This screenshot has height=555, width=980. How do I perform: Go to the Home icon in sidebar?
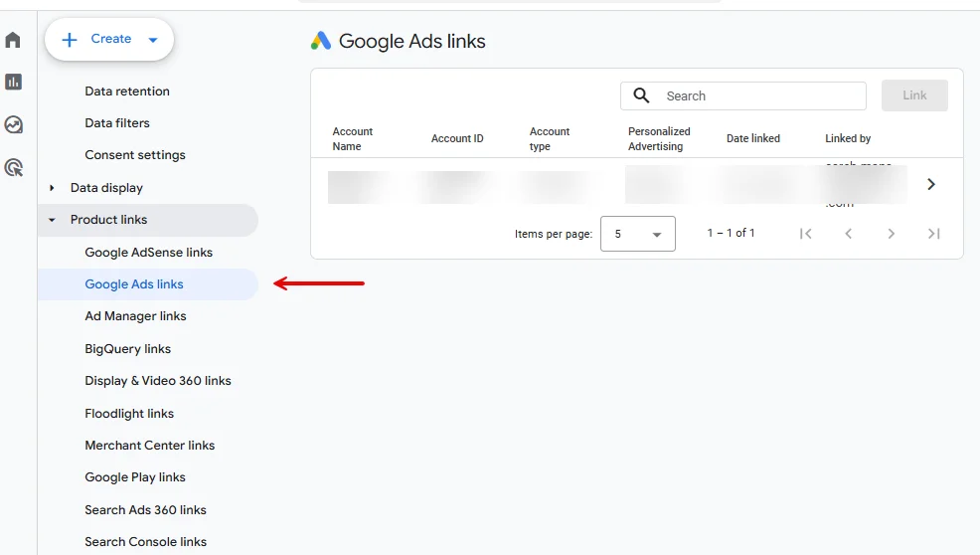click(13, 40)
